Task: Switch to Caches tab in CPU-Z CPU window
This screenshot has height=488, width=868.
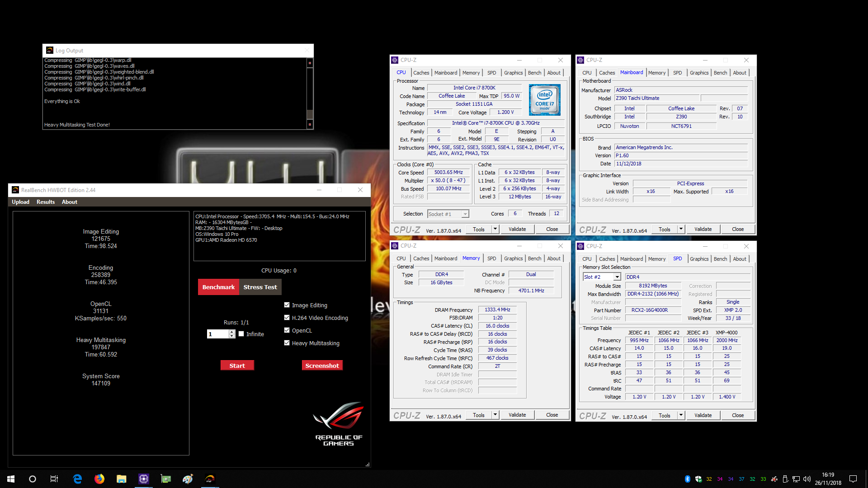Action: coord(421,73)
